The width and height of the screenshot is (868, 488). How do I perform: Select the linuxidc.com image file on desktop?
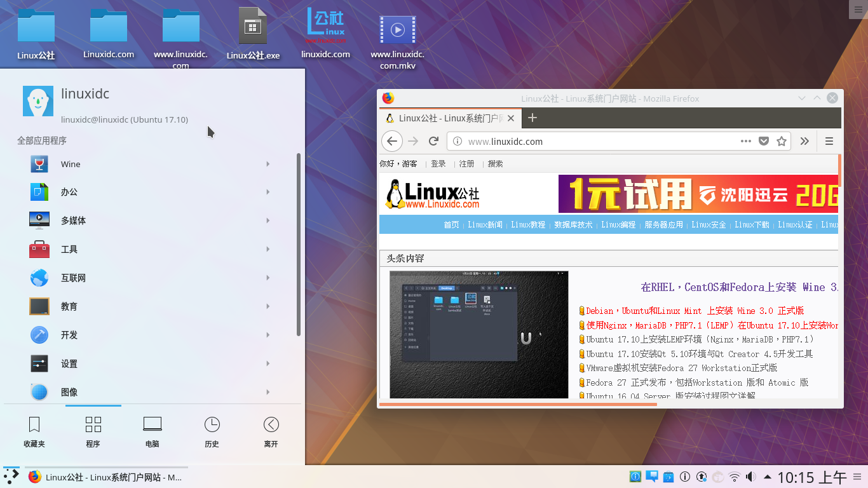[325, 34]
